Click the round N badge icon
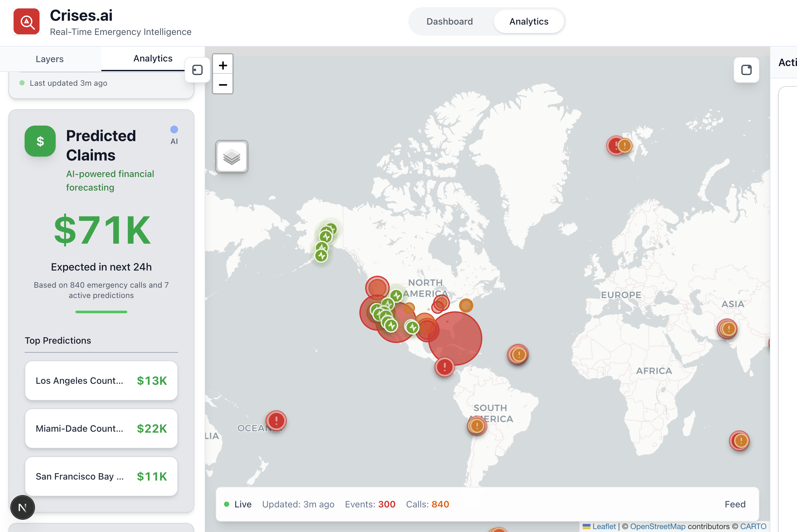The height and width of the screenshot is (532, 797). 22,508
